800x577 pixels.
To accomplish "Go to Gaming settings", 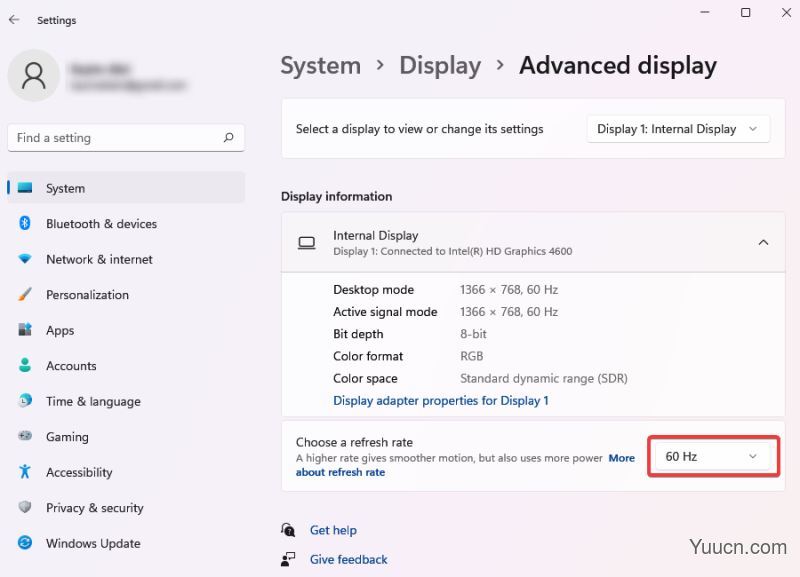I will point(126,437).
